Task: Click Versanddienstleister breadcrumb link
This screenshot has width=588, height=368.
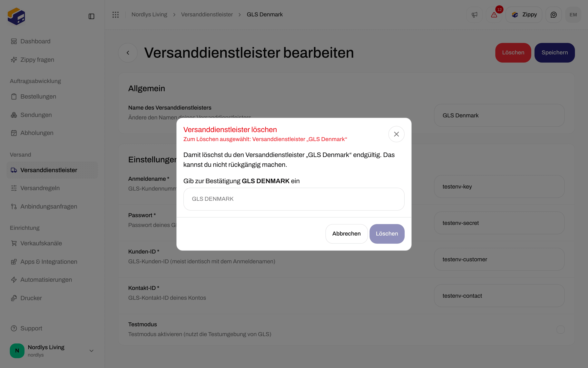Action: tap(207, 15)
